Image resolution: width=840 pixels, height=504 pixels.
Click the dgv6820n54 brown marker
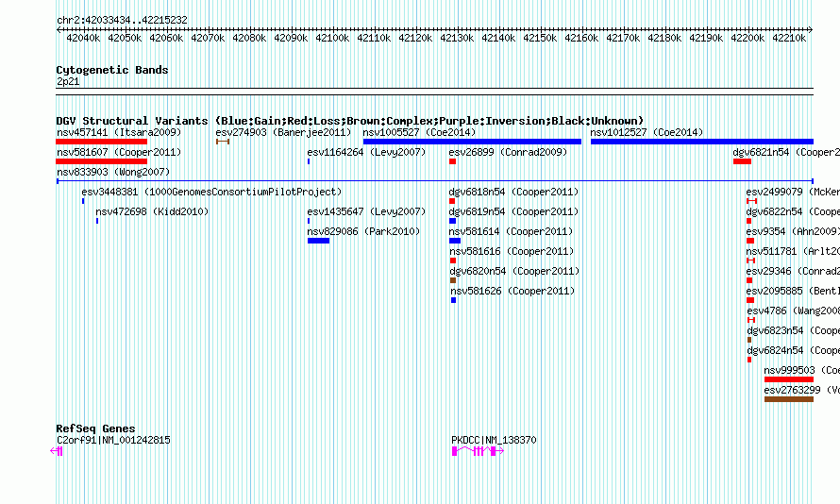453,280
